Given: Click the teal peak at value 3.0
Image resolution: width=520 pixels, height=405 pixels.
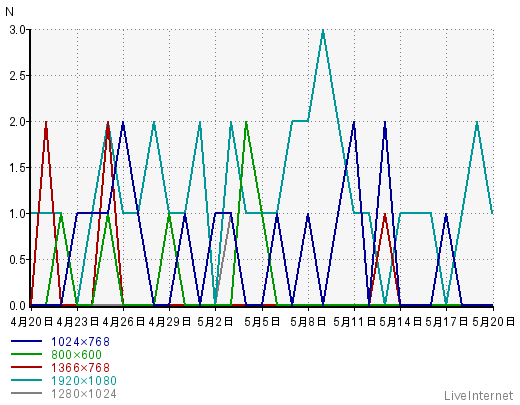Looking at the screenshot, I should (x=323, y=31).
